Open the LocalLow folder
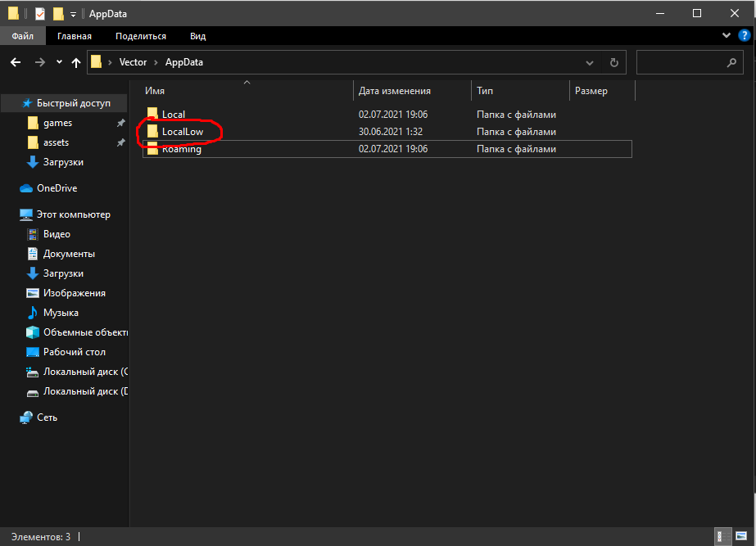Image resolution: width=756 pixels, height=546 pixels. [182, 132]
